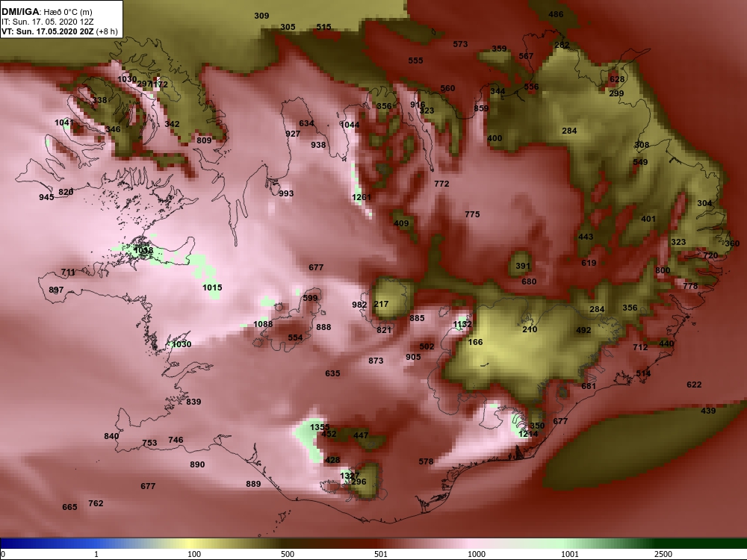The height and width of the screenshot is (560, 747).
Task: Click the value 443 on the map
Action: [x=586, y=237]
